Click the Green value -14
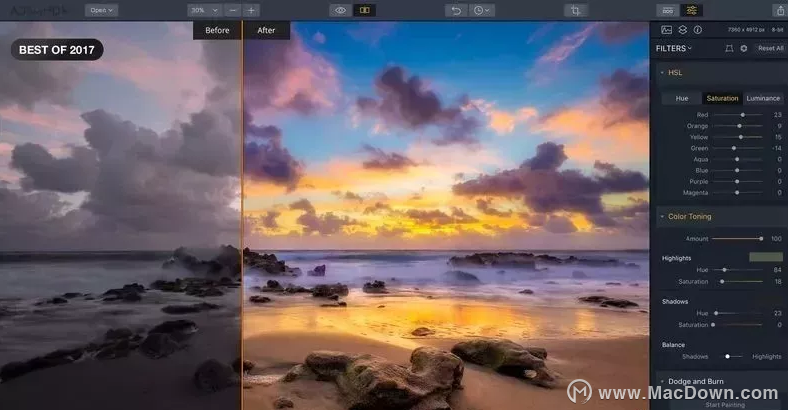 (x=777, y=148)
